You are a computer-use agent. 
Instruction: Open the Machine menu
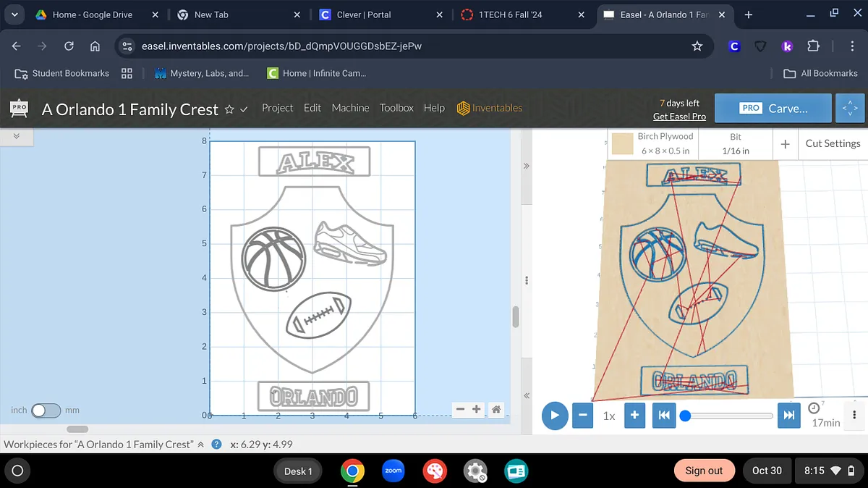350,108
